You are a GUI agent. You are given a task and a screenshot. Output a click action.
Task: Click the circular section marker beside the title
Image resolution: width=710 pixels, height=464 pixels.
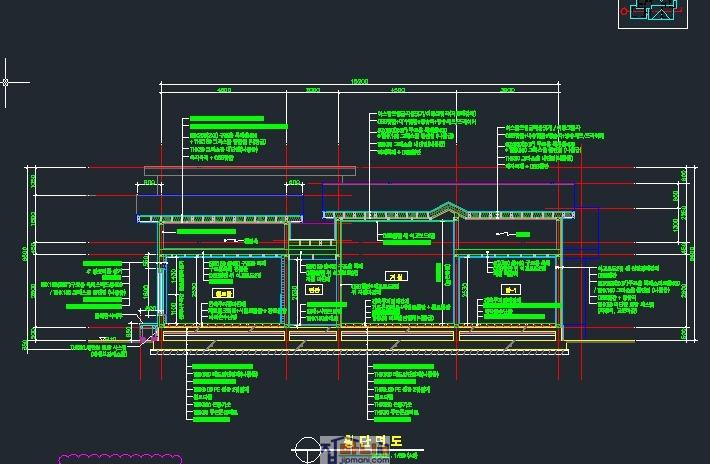pyautogui.click(x=306, y=448)
